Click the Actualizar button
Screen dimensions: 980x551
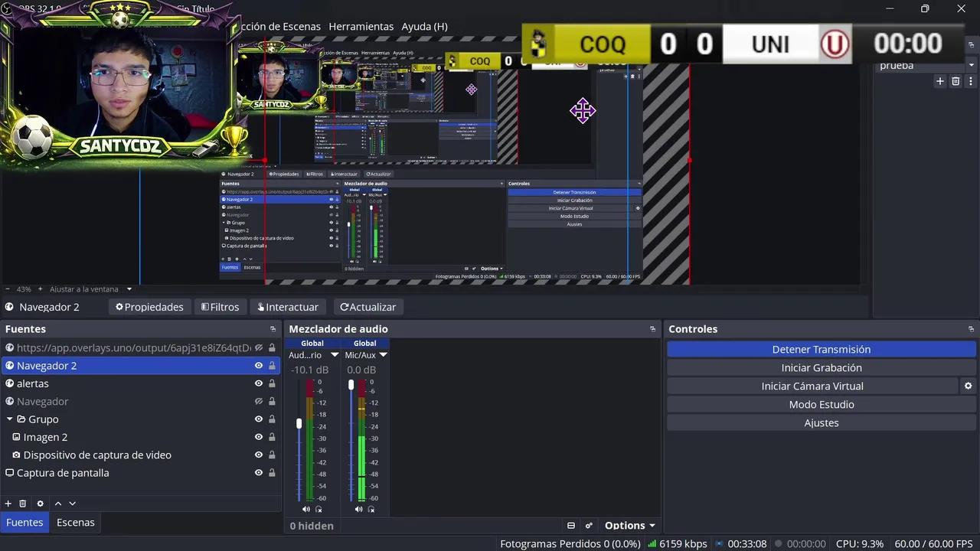point(368,307)
